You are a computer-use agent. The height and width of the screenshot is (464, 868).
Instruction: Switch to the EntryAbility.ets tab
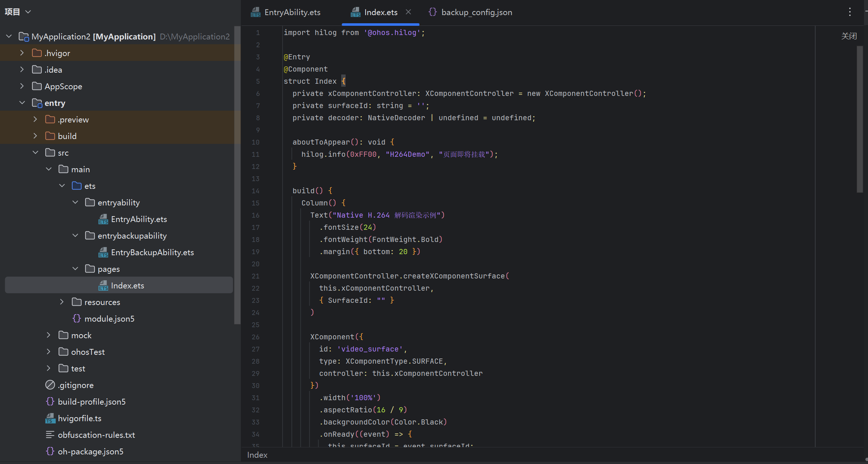coord(286,12)
